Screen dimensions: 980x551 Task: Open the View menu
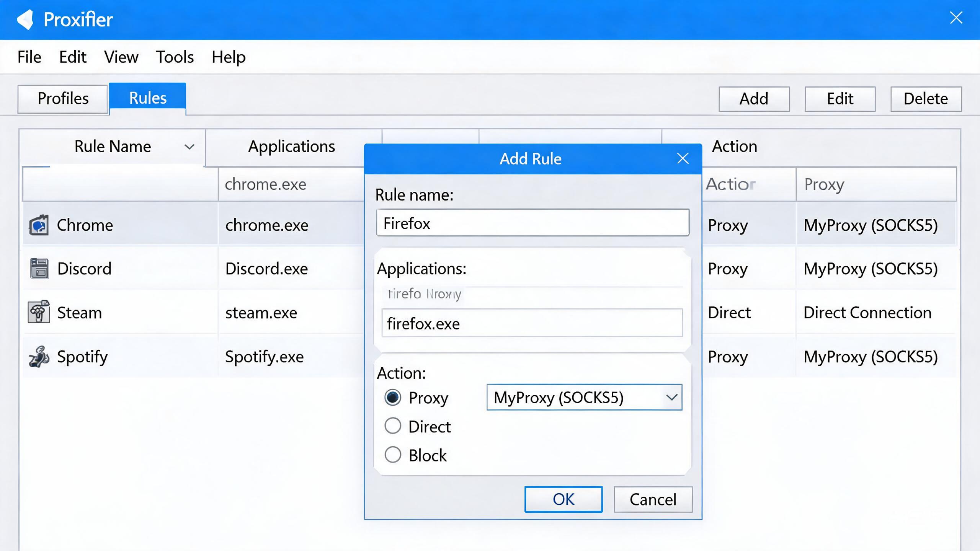(121, 57)
